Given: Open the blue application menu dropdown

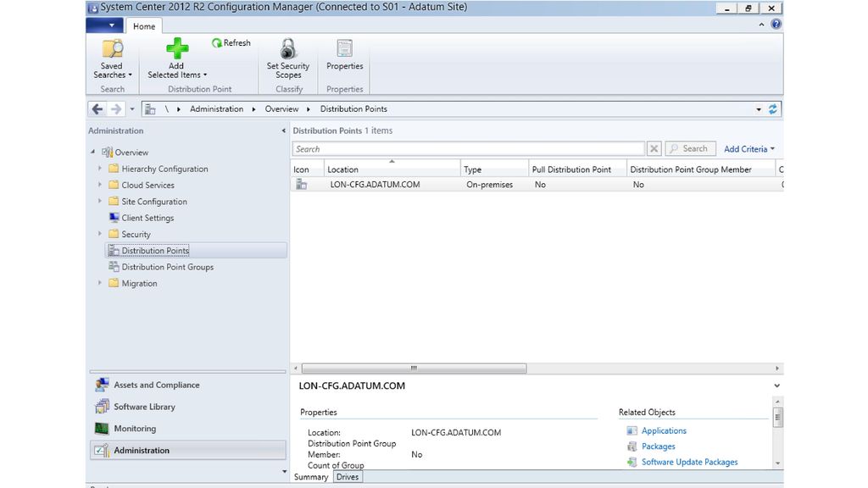Looking at the screenshot, I should pos(104,25).
